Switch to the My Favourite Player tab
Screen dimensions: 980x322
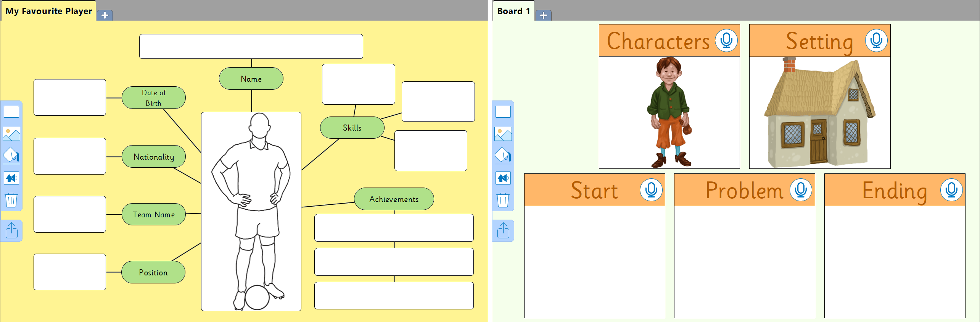(x=48, y=11)
